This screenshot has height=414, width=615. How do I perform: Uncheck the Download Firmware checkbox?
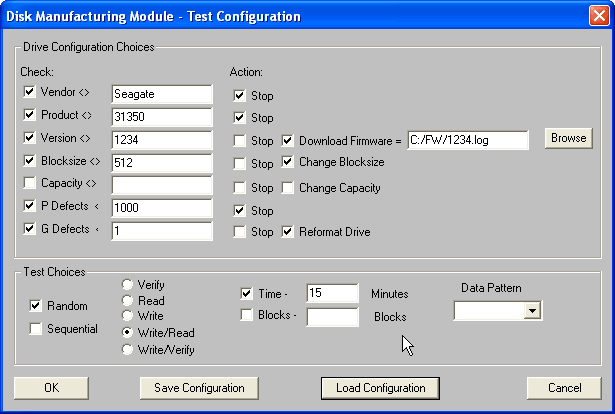click(x=289, y=141)
